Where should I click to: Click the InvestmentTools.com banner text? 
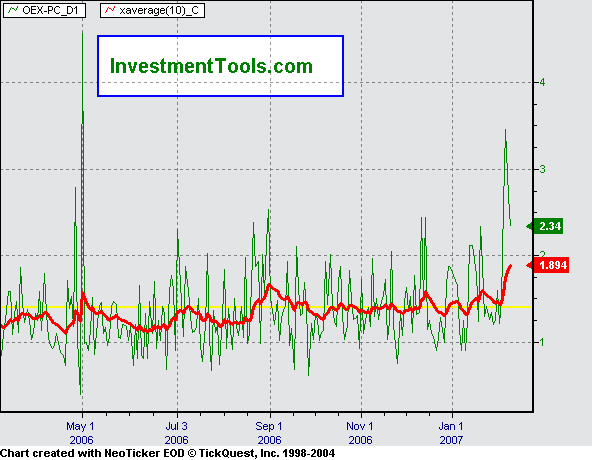pyautogui.click(x=211, y=66)
